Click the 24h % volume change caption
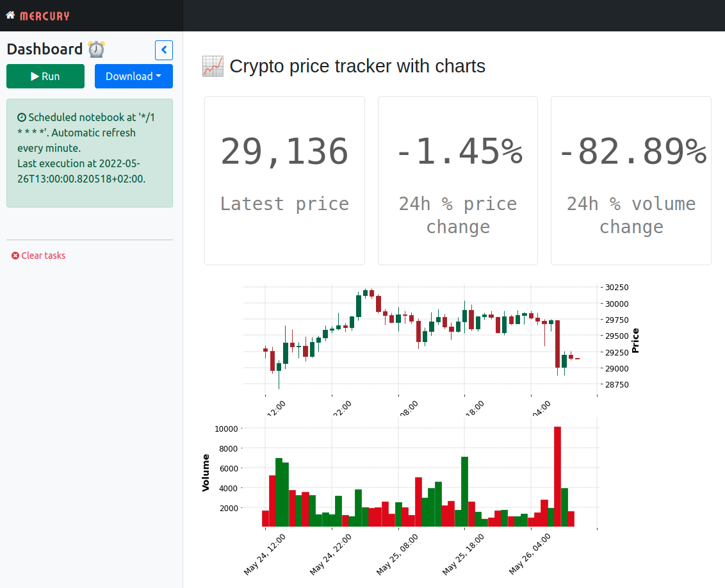The width and height of the screenshot is (725, 588). click(x=631, y=215)
